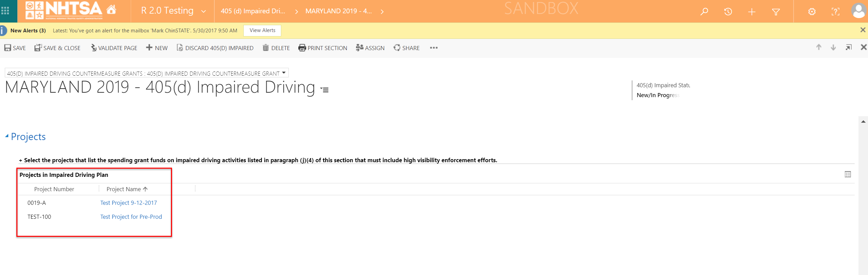The width and height of the screenshot is (868, 275).
Task: Open recently viewed items history icon
Action: 728,12
